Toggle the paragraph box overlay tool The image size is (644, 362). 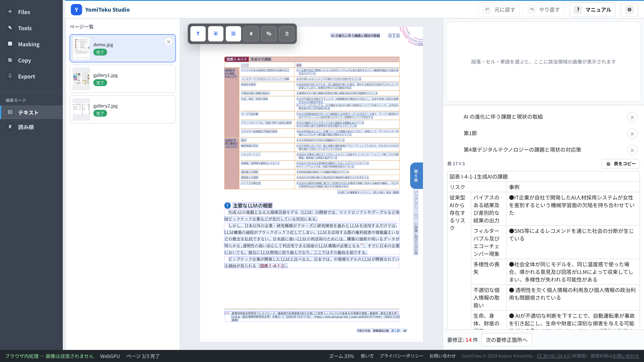click(216, 33)
